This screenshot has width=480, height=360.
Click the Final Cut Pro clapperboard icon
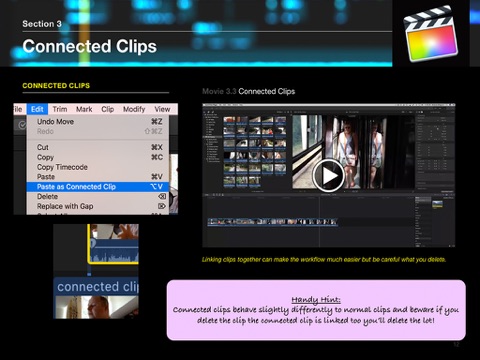(431, 34)
